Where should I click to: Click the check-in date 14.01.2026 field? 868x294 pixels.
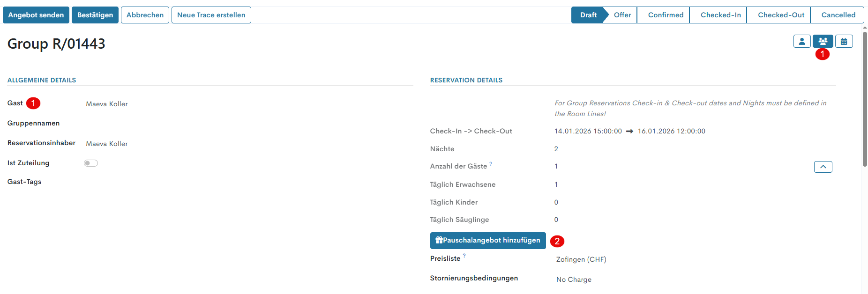click(x=588, y=132)
